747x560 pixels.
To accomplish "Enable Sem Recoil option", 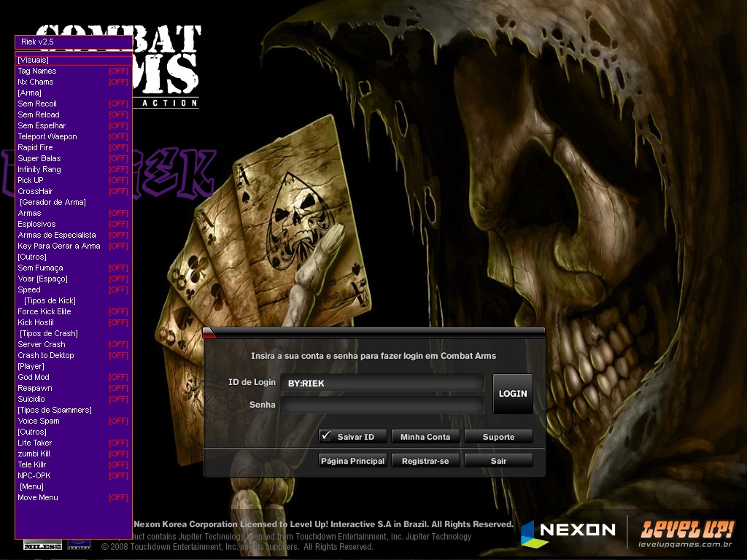I will 74,104.
